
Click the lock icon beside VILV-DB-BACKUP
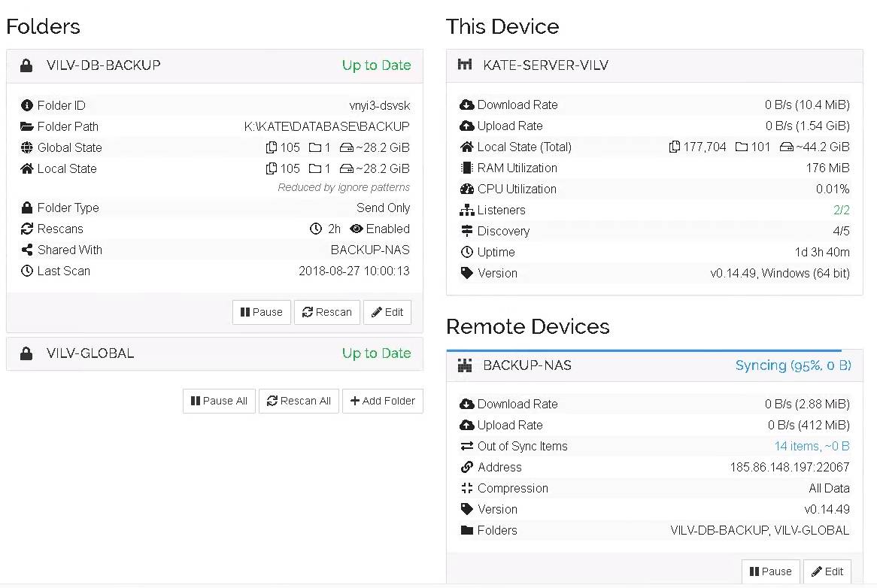pos(26,65)
